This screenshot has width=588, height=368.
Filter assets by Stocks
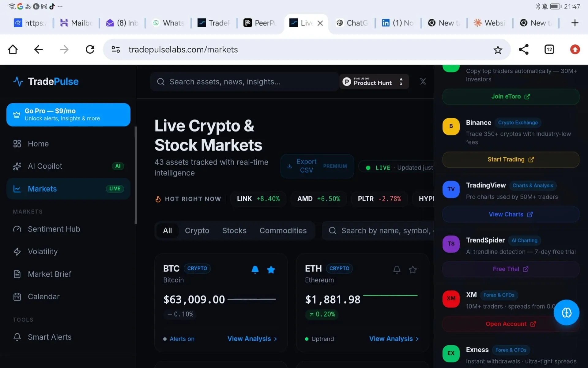point(234,231)
